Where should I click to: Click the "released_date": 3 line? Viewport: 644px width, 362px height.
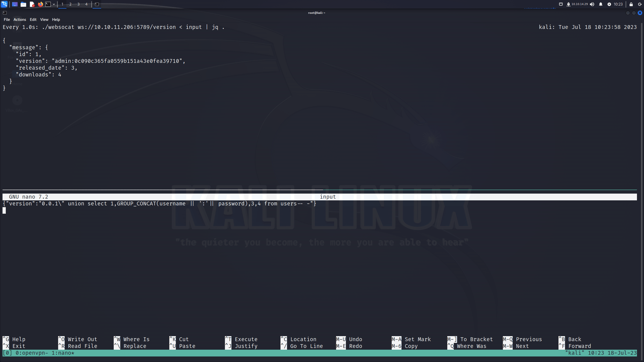[46, 68]
